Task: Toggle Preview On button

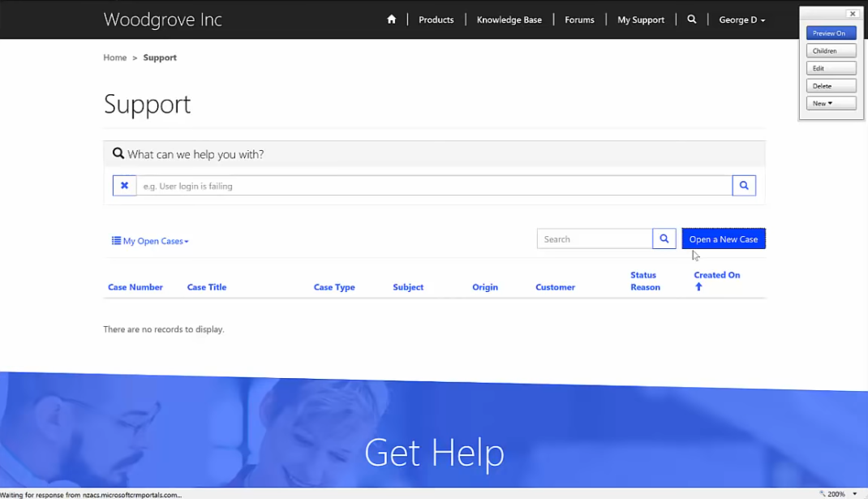Action: [831, 33]
